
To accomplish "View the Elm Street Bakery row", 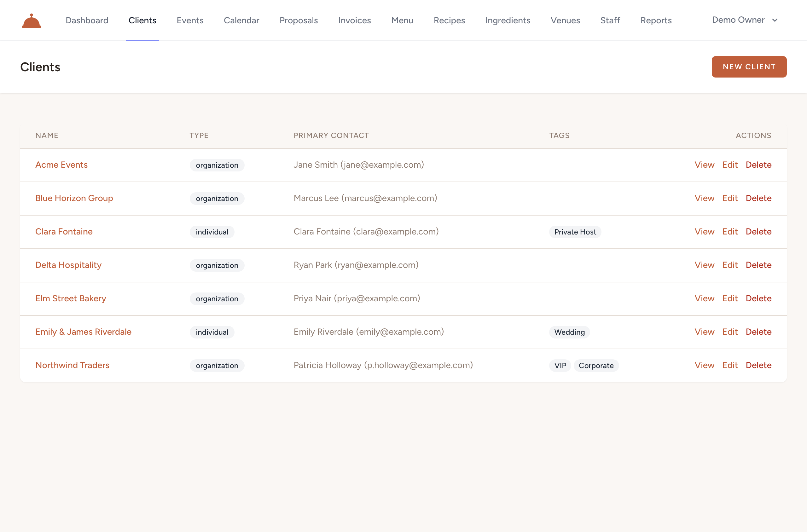I will coord(704,298).
